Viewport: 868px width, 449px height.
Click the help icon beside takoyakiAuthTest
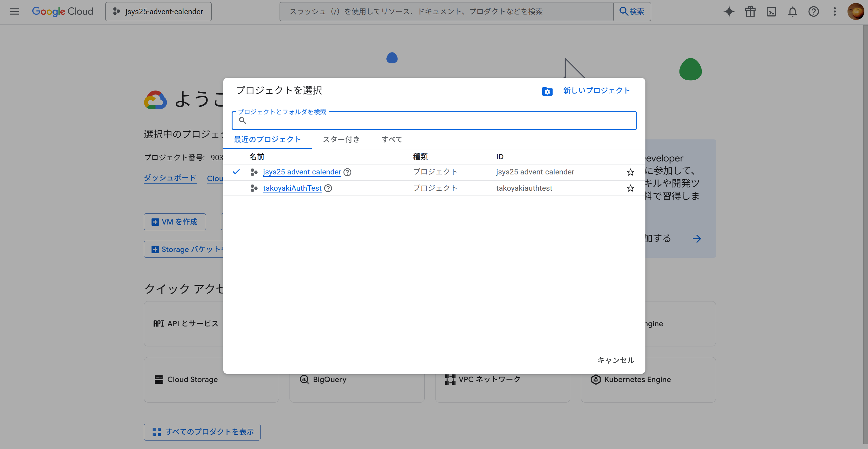tap(328, 188)
